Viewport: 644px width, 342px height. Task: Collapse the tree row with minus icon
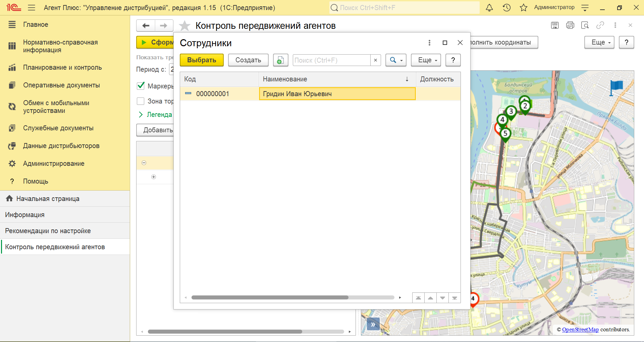click(x=144, y=163)
